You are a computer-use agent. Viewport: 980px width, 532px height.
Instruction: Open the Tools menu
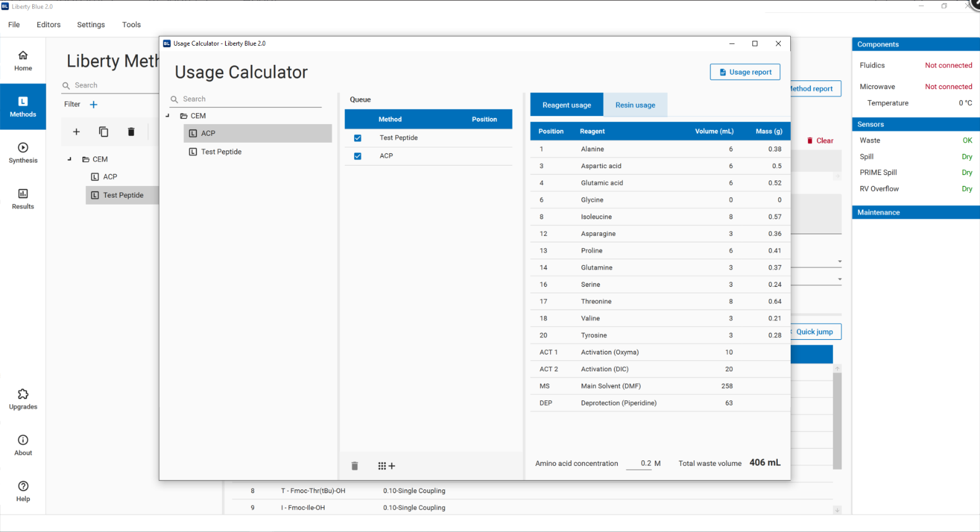point(131,25)
